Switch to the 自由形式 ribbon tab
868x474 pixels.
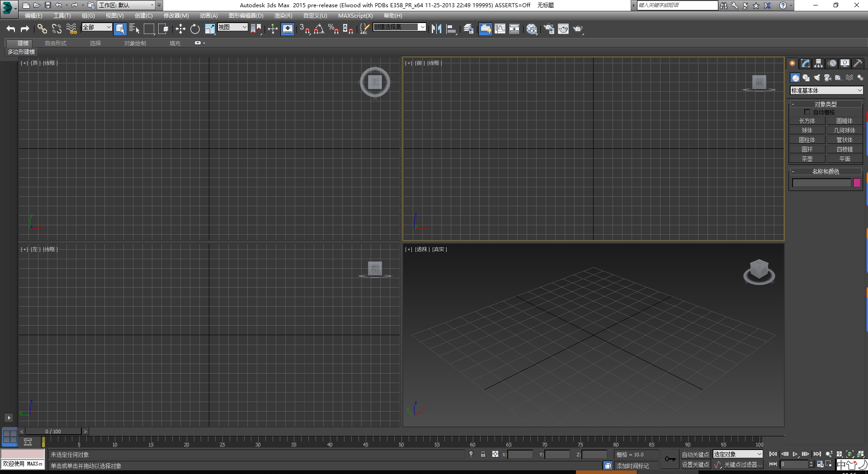55,43
